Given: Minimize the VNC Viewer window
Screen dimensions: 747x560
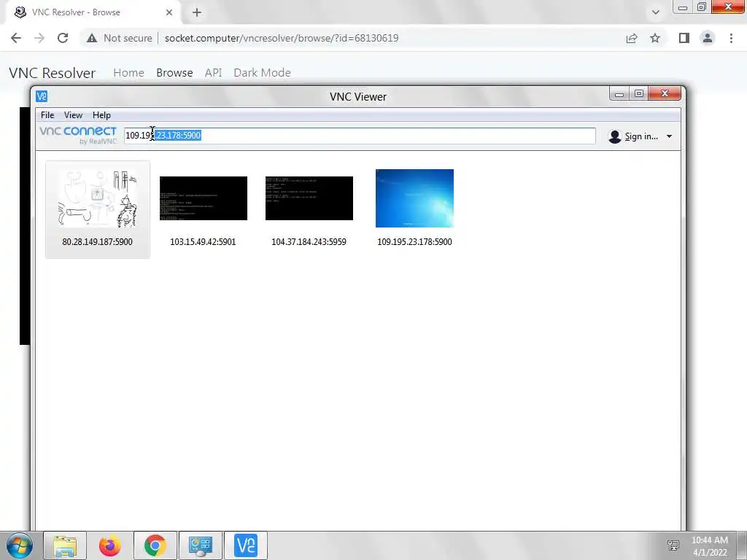Looking at the screenshot, I should coord(619,94).
